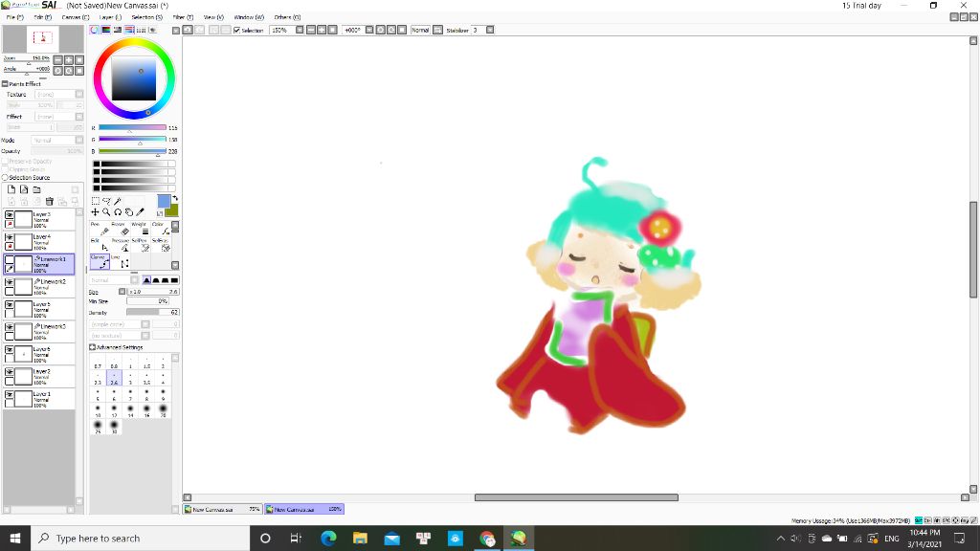Open the Canvas menu
The image size is (980, 551).
coord(75,17)
